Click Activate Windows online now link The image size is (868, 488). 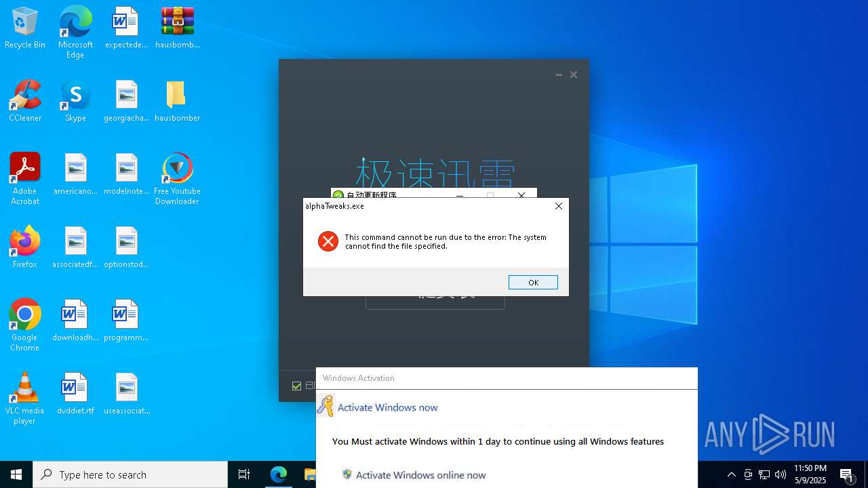[x=420, y=475]
